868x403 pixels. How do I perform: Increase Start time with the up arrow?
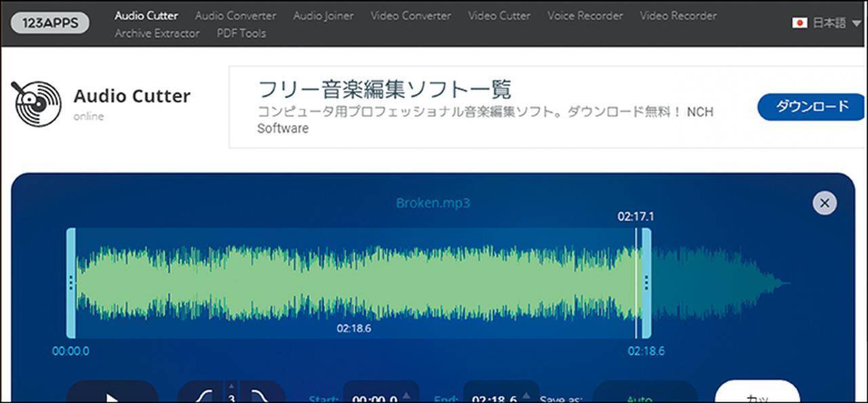click(x=406, y=396)
